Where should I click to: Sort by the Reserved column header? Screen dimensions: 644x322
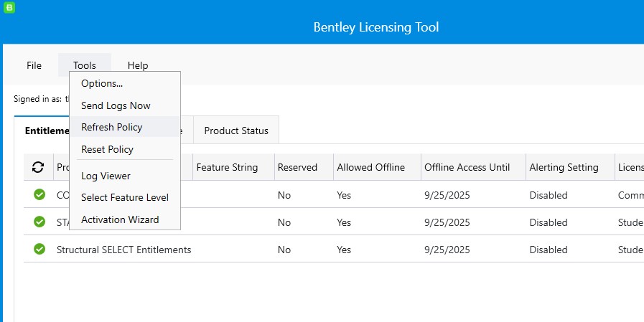[x=297, y=167]
